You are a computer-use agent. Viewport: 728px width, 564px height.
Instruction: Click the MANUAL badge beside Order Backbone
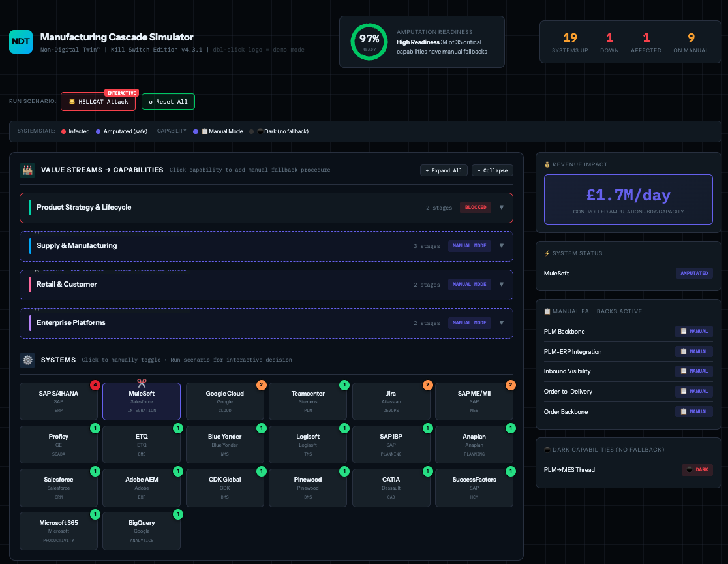tap(693, 411)
